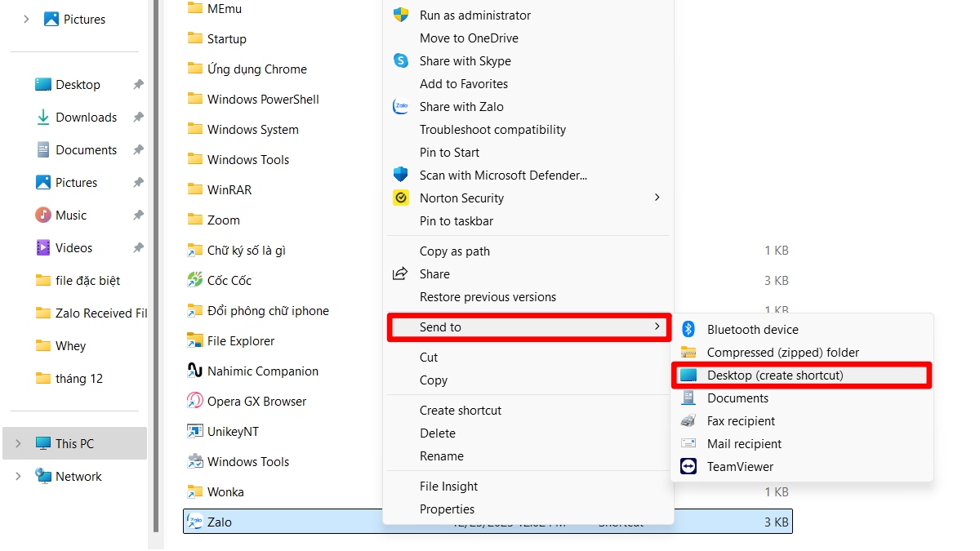This screenshot has height=551, width=980.
Task: Click the Music icon in sidebar
Action: click(43, 215)
